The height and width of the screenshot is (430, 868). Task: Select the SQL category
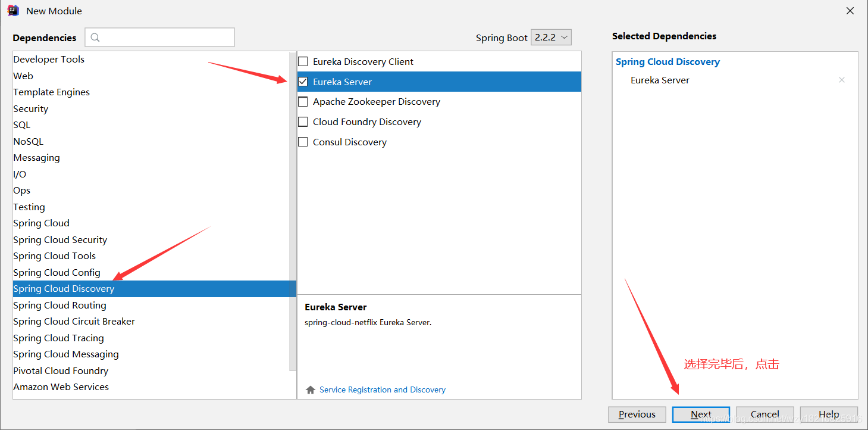tap(151, 125)
